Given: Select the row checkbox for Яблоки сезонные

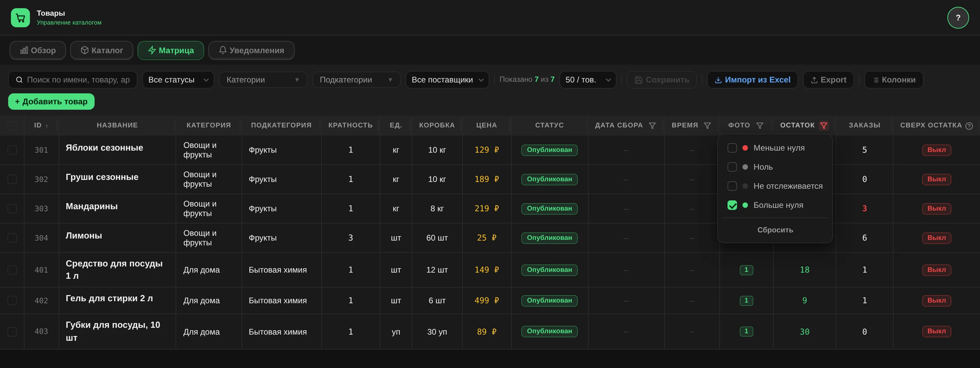Looking at the screenshot, I should tap(12, 150).
